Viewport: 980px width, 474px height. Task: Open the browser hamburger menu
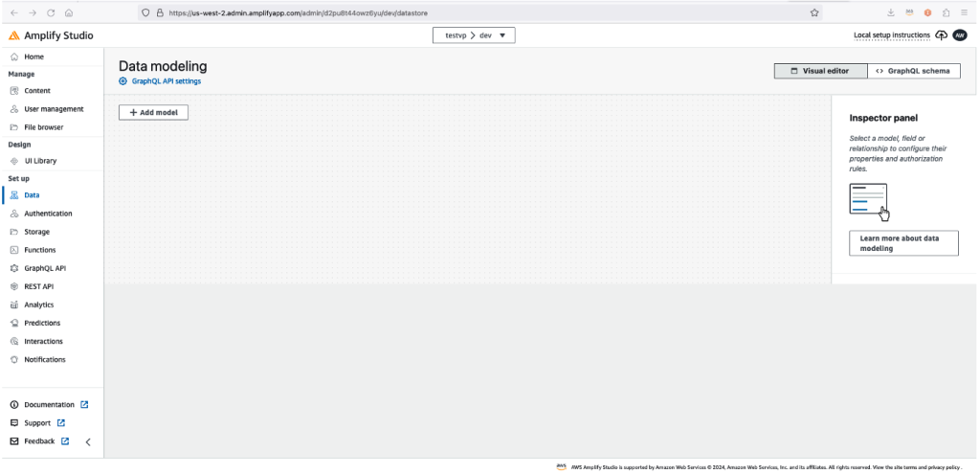point(965,12)
